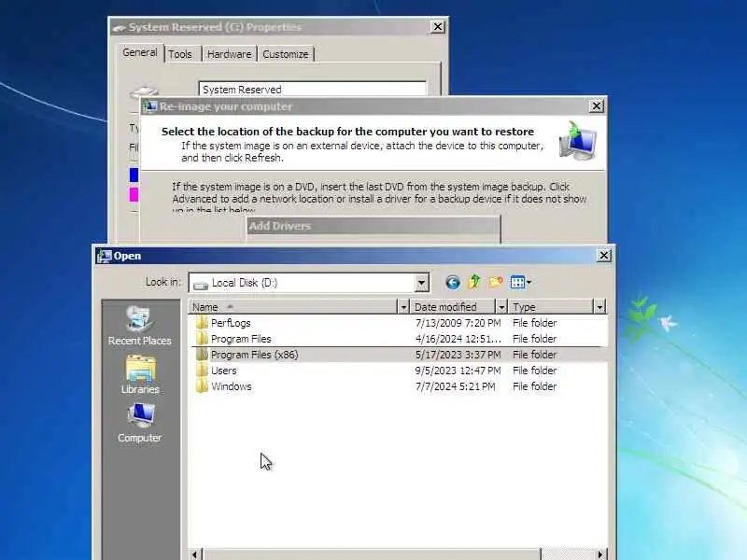This screenshot has height=560, width=747.
Task: Switch to the Tools tab in Properties
Action: pos(180,54)
